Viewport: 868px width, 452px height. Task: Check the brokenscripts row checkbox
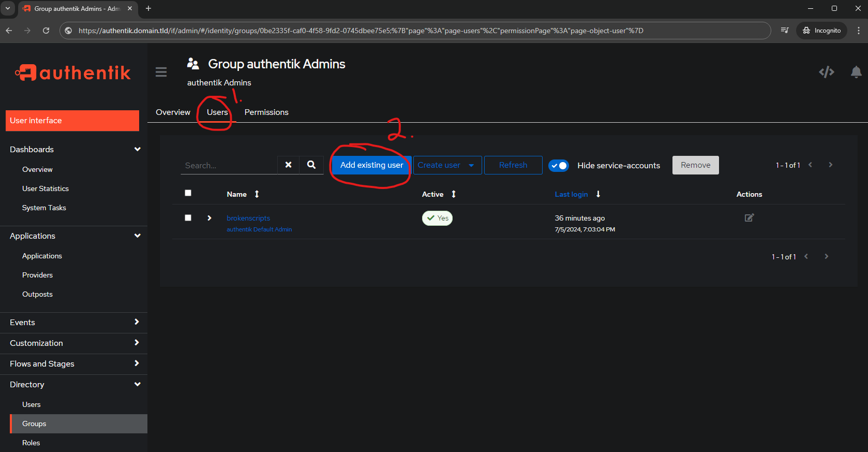tap(188, 218)
